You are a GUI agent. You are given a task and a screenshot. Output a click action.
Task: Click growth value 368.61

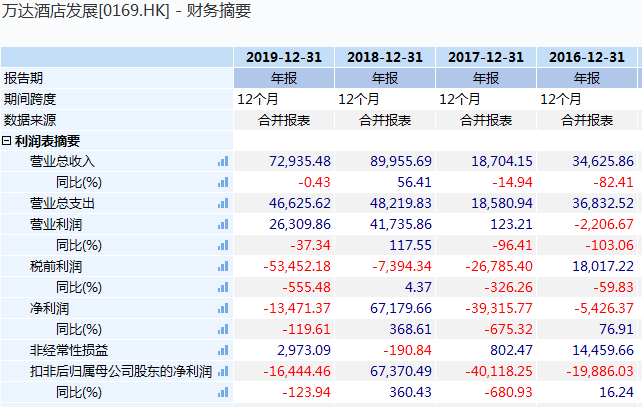(410, 329)
